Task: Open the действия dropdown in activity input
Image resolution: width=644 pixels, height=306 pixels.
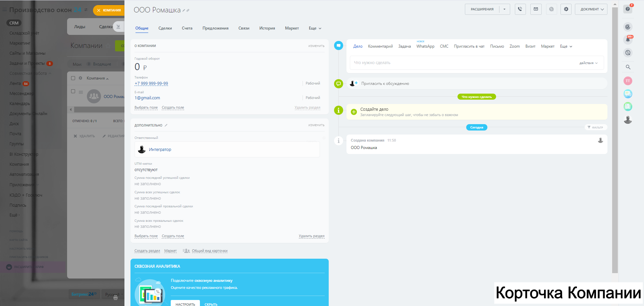Action: pyautogui.click(x=588, y=63)
